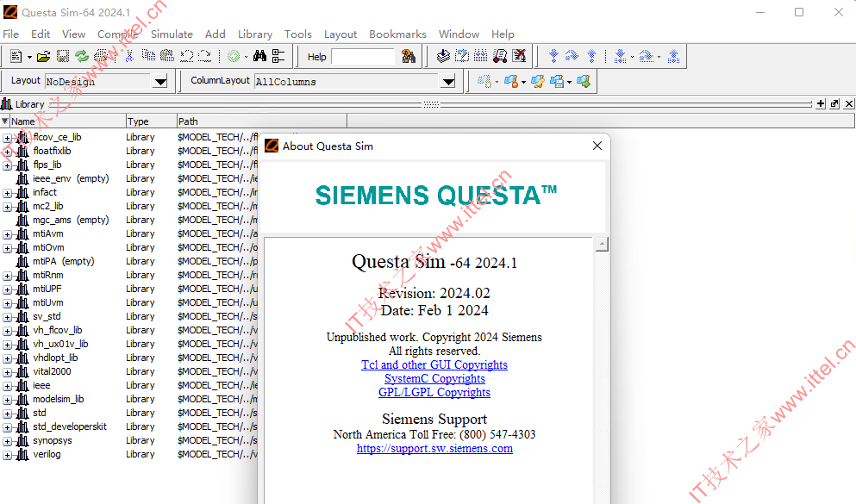This screenshot has width=856, height=504.
Task: Click the Print icon
Action: (102, 56)
